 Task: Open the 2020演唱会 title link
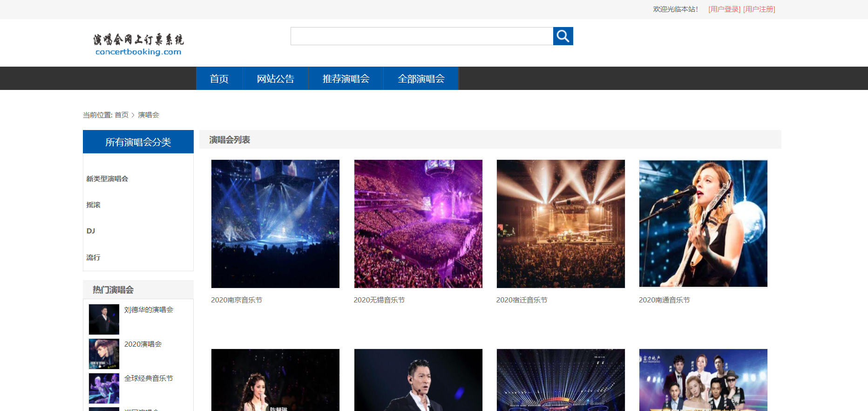pos(143,344)
